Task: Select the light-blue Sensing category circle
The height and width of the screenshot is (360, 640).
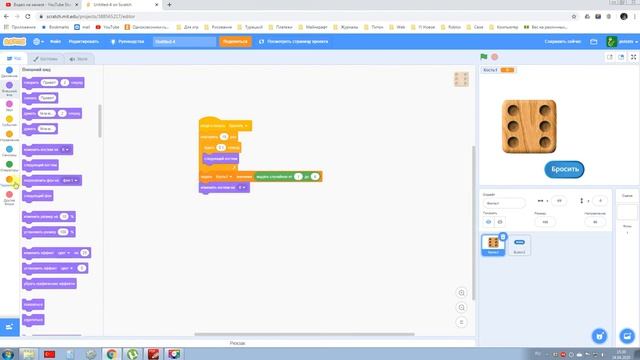Action: click(9, 149)
